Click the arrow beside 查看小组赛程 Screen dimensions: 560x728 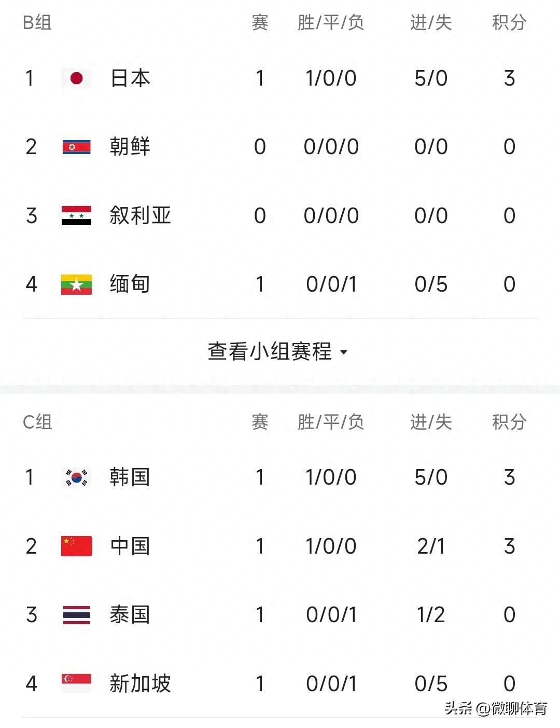(x=343, y=353)
